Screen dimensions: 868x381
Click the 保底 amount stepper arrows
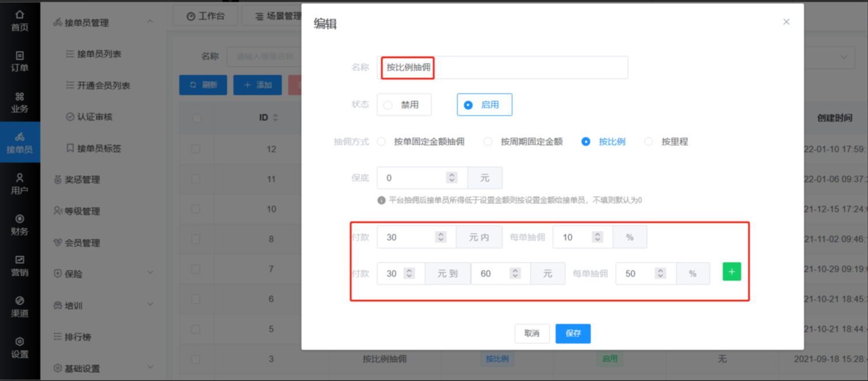click(452, 178)
